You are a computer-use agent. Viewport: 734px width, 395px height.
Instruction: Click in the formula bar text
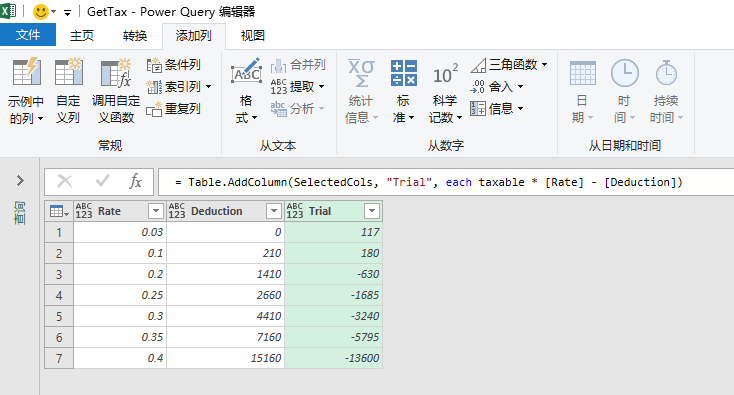428,182
